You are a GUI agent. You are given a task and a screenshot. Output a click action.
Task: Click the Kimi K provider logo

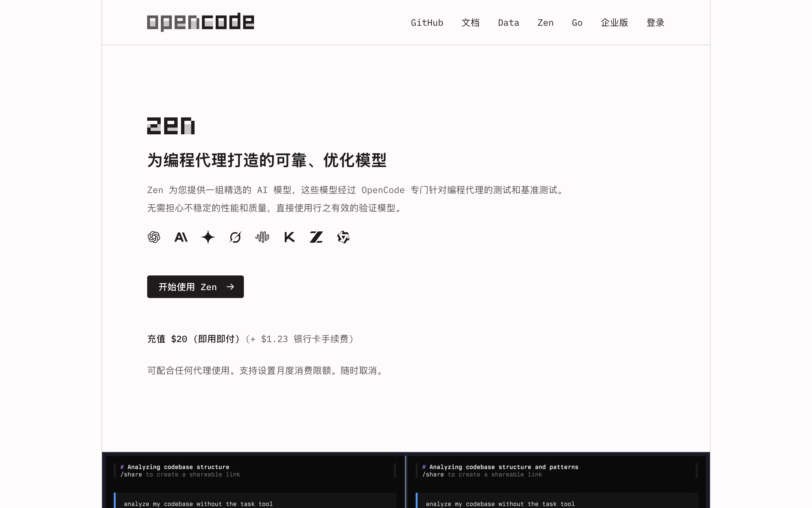[x=289, y=237]
